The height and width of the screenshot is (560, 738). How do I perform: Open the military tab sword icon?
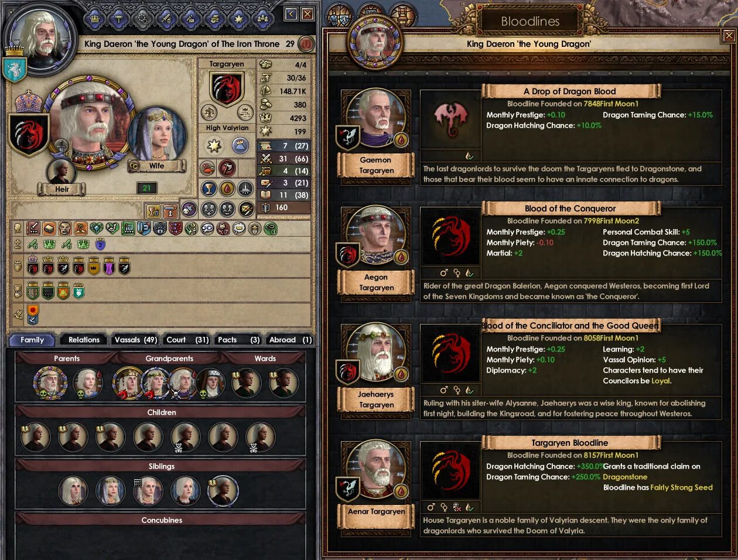click(x=166, y=19)
